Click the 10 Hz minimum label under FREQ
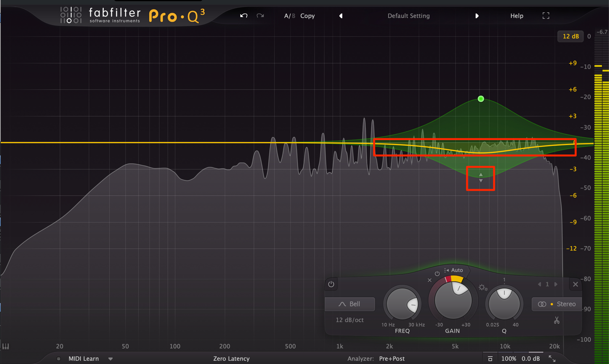Screen dimensions: 609x364 coord(388,324)
